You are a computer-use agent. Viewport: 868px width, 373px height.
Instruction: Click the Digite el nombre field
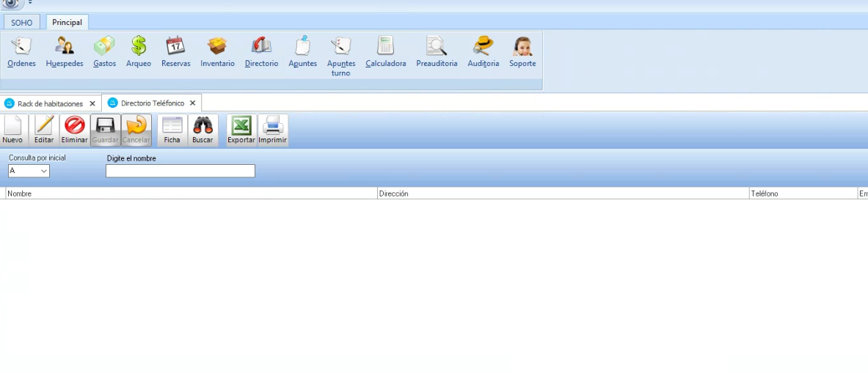(x=180, y=171)
